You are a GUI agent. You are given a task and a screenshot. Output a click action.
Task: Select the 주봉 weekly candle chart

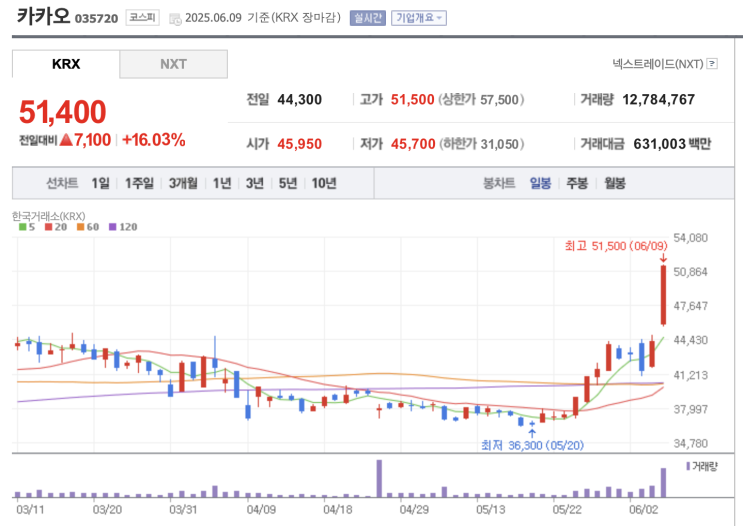coord(577,183)
